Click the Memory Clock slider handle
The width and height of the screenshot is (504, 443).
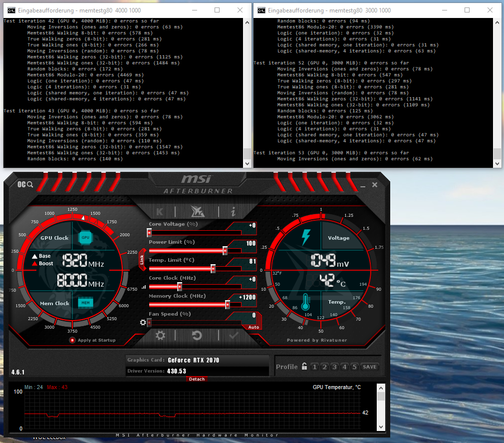point(227,304)
